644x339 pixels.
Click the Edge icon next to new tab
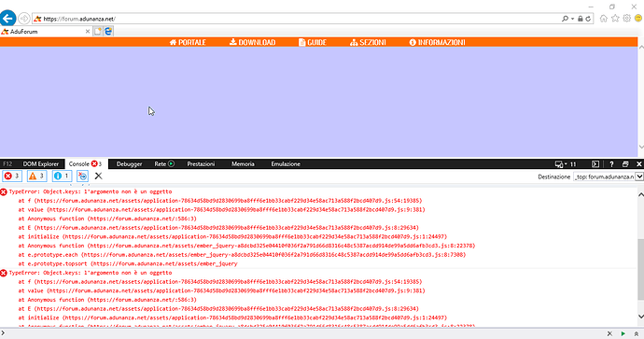[x=108, y=31]
